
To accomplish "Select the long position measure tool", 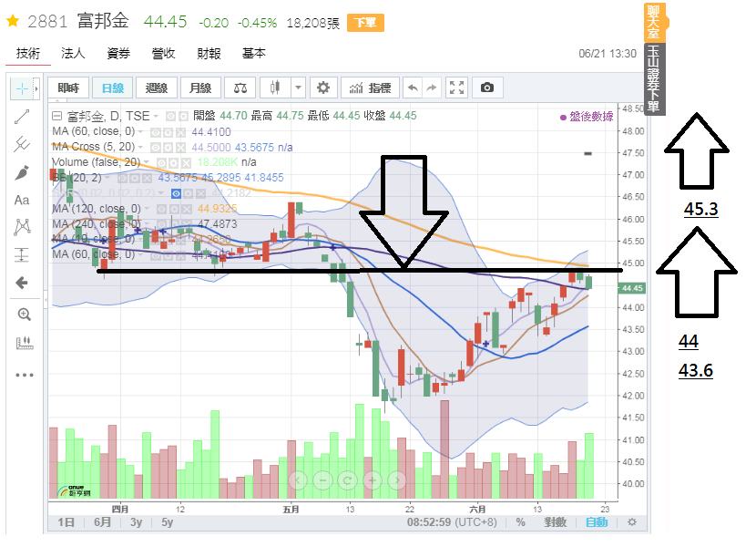I will tap(22, 255).
